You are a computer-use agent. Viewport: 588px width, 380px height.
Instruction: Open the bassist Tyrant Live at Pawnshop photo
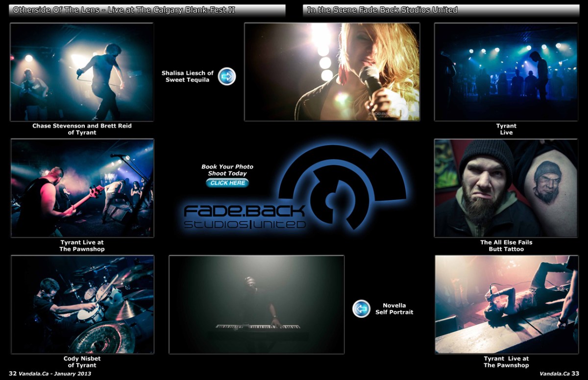pos(82,188)
